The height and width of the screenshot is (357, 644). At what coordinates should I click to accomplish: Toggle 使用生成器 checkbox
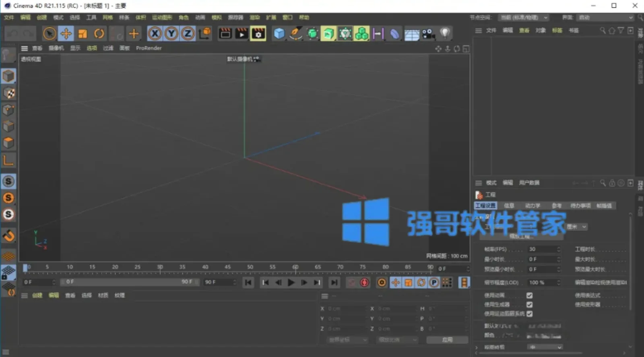point(529,305)
